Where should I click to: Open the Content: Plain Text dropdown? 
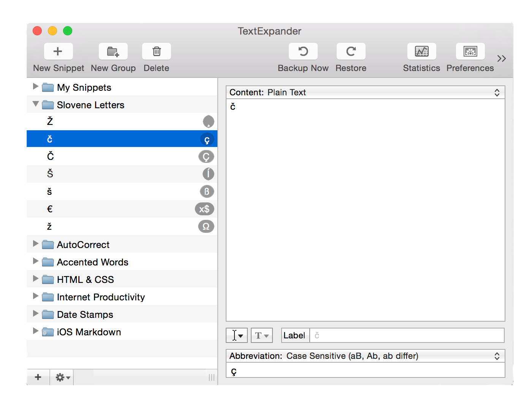(365, 93)
